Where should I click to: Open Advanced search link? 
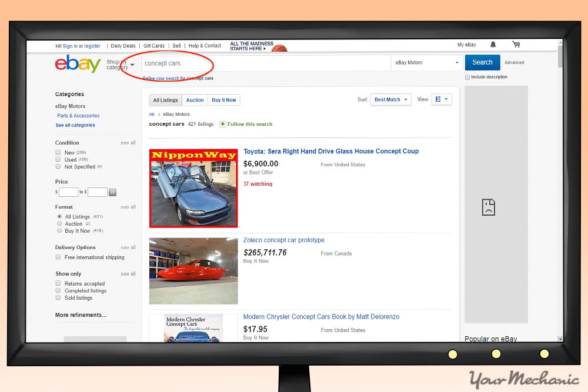point(514,62)
